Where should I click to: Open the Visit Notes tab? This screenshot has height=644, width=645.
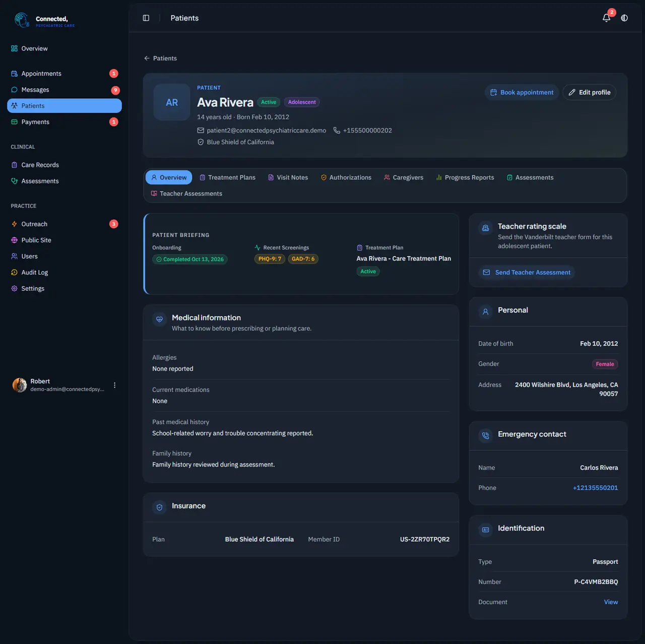pyautogui.click(x=288, y=177)
